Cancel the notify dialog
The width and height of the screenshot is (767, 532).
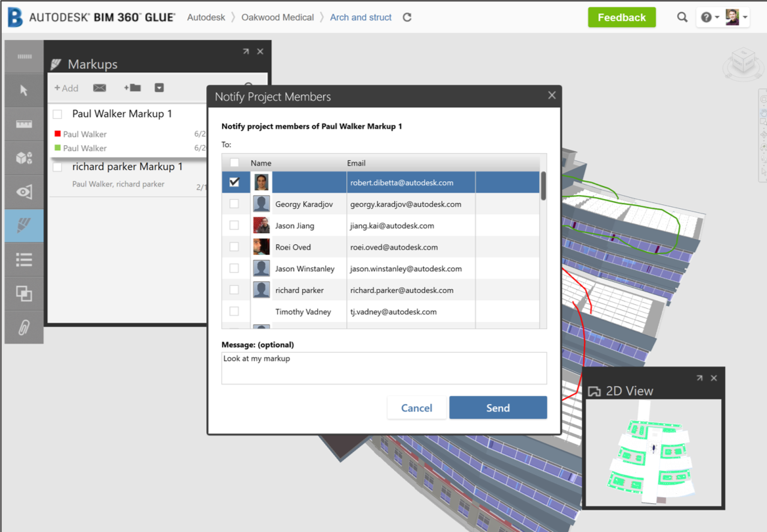[x=417, y=408]
